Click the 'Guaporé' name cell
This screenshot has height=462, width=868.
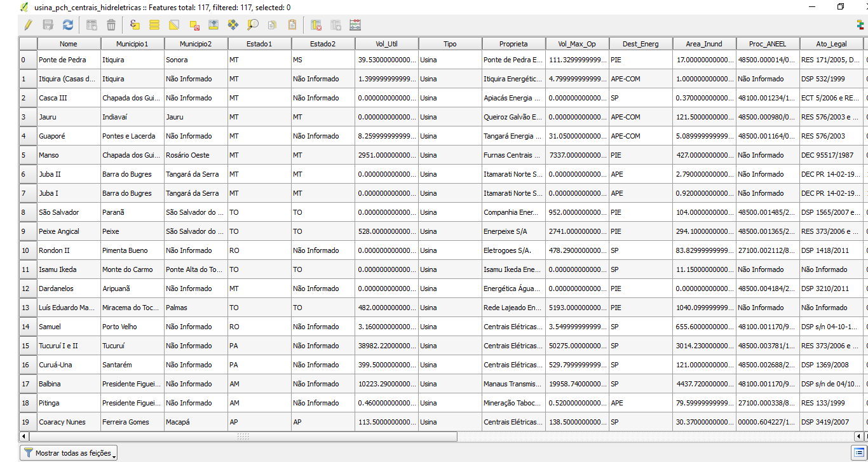coord(69,136)
